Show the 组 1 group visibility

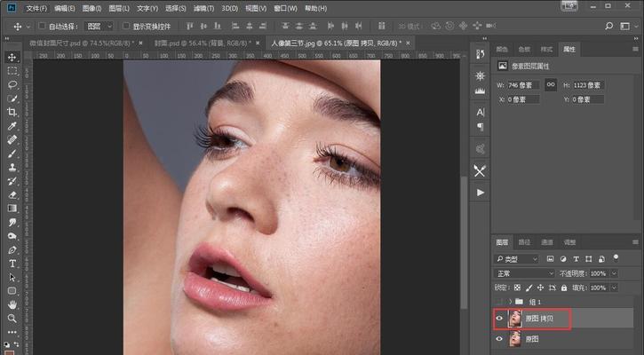(x=499, y=302)
